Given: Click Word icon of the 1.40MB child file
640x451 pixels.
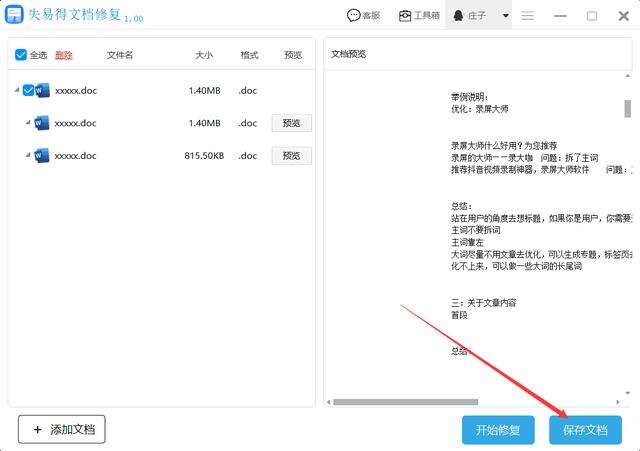Looking at the screenshot, I should 42,123.
